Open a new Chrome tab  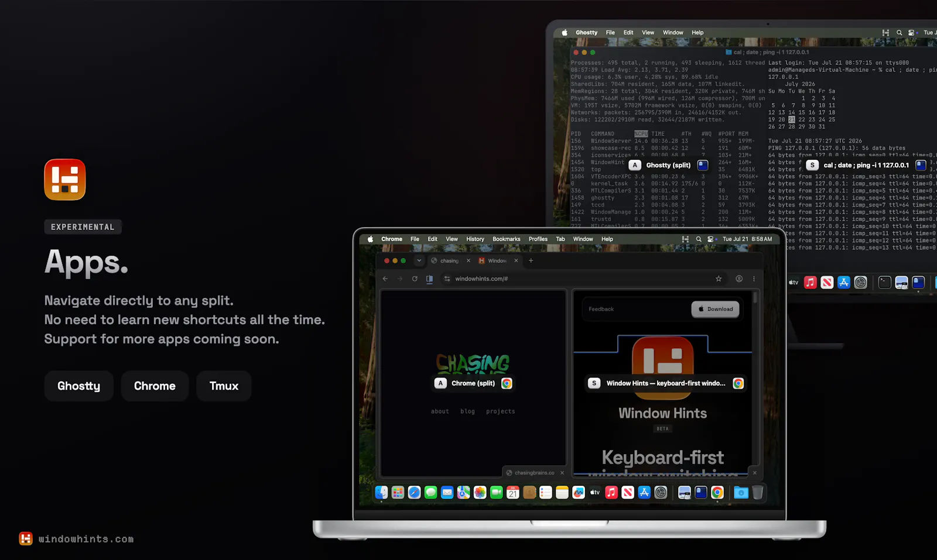(531, 260)
